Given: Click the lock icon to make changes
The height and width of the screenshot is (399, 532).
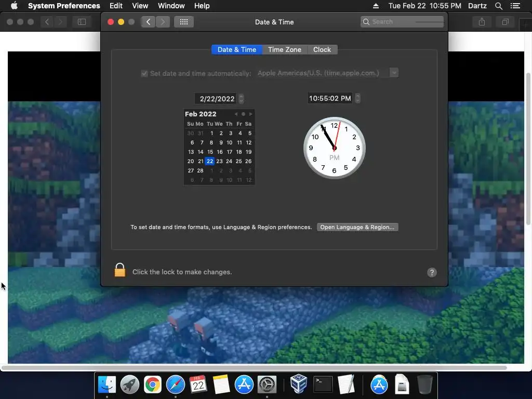Looking at the screenshot, I should (x=120, y=270).
